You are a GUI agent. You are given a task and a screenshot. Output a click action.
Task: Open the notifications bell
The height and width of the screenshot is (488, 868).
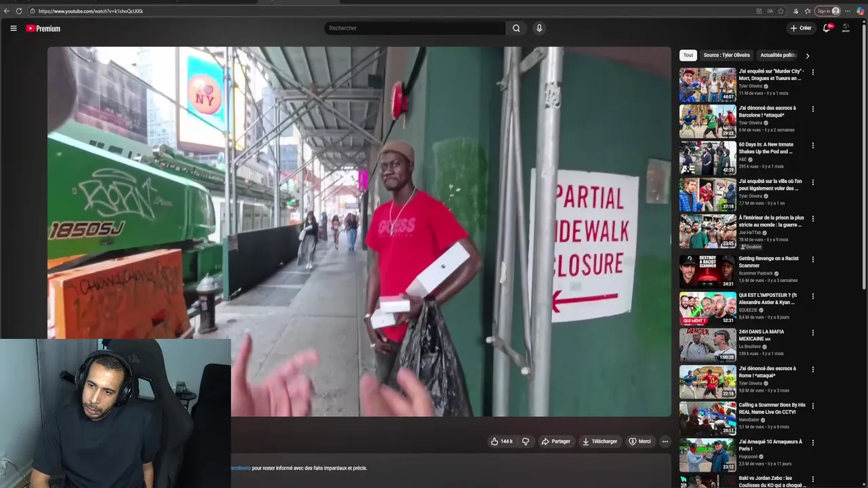pos(827,28)
